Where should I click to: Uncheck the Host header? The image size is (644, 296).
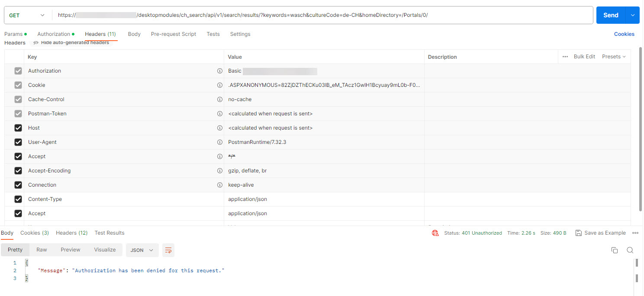(18, 128)
